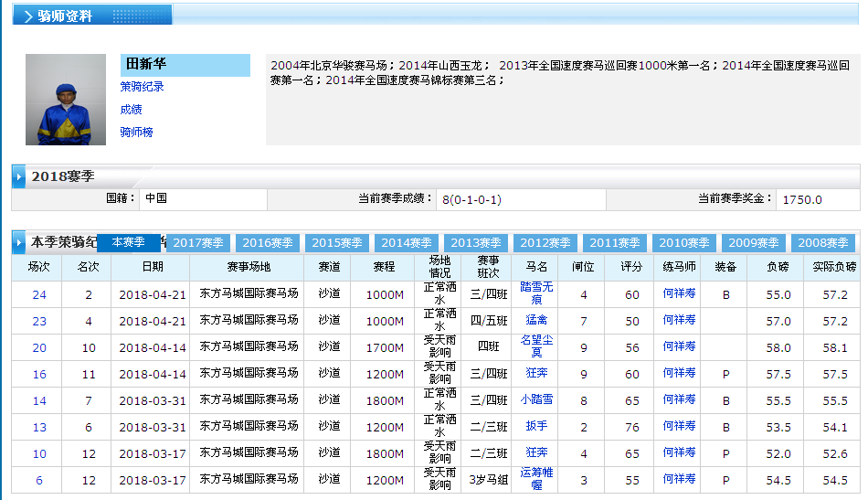Open the 2014赛季 tab
Viewport: 868px width, 500px height.
[x=407, y=243]
